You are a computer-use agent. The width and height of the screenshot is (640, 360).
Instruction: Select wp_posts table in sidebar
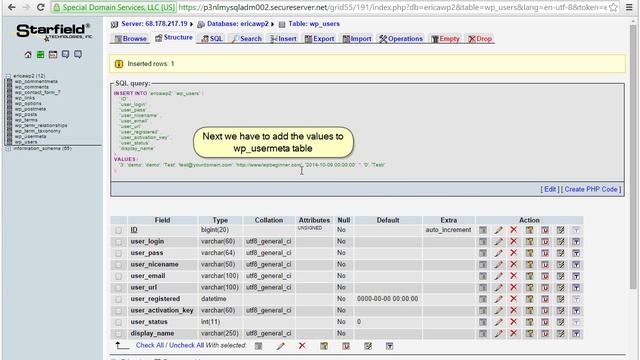click(26, 114)
